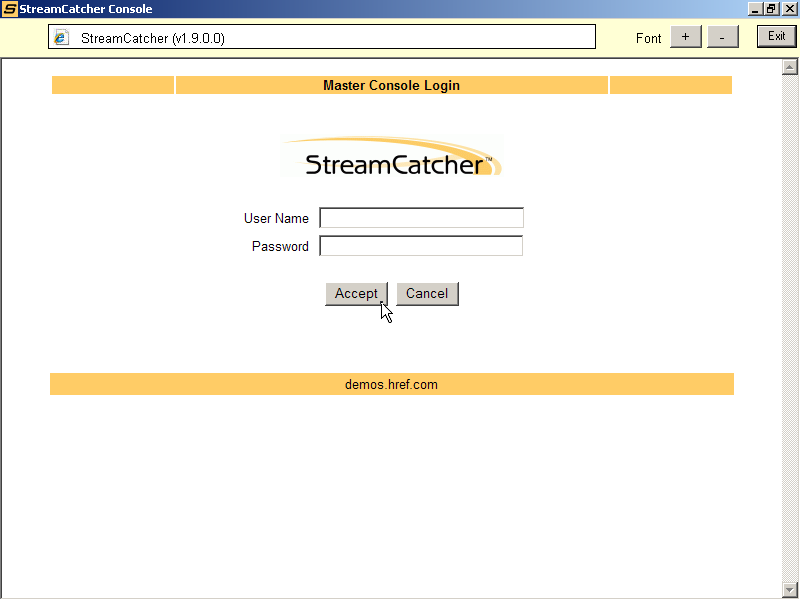
Task: Click the StreamCatcher logo image
Action: [x=391, y=157]
